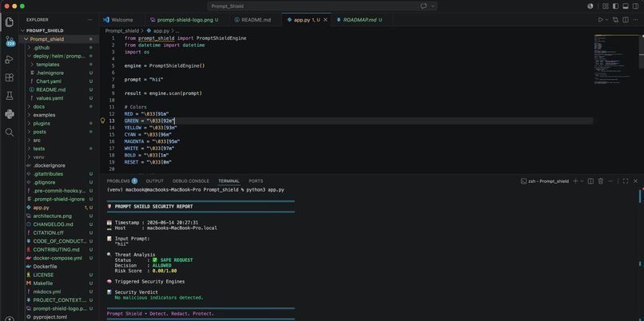Open the DEBUG CONSOLE panel tab
The height and width of the screenshot is (321, 644).
(191, 181)
